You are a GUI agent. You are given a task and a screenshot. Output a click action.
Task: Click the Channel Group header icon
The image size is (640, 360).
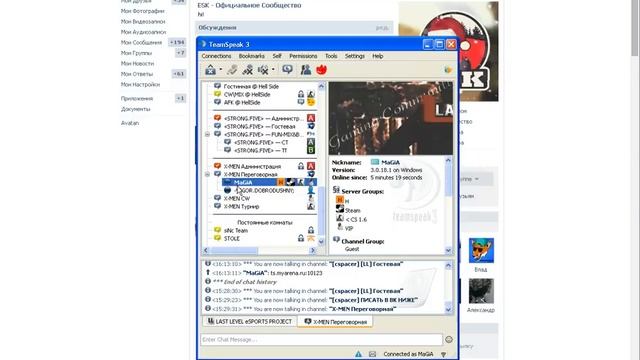click(336, 240)
